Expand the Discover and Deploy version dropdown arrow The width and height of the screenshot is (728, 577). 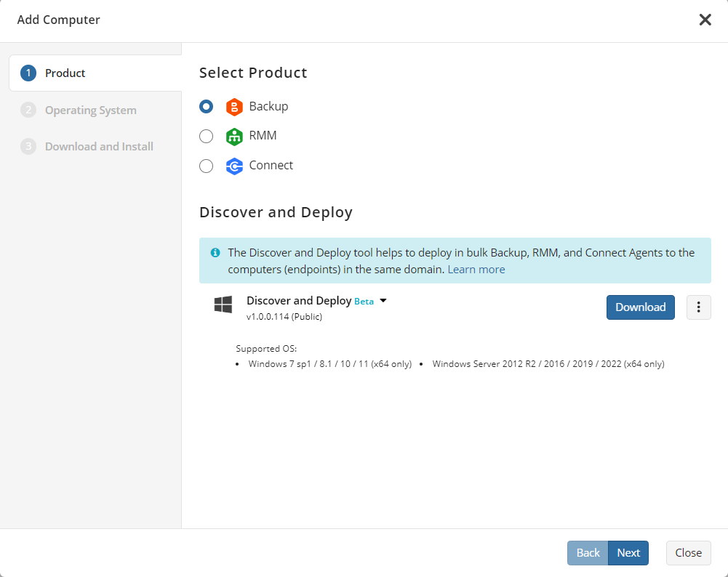click(x=383, y=301)
